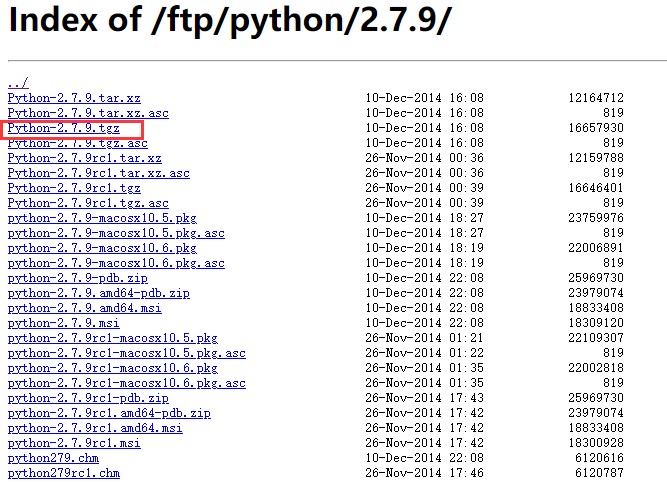Open python-2.7.9rc1-macosx10.5.pkg.asc link
This screenshot has height=482, width=667.
[x=127, y=353]
